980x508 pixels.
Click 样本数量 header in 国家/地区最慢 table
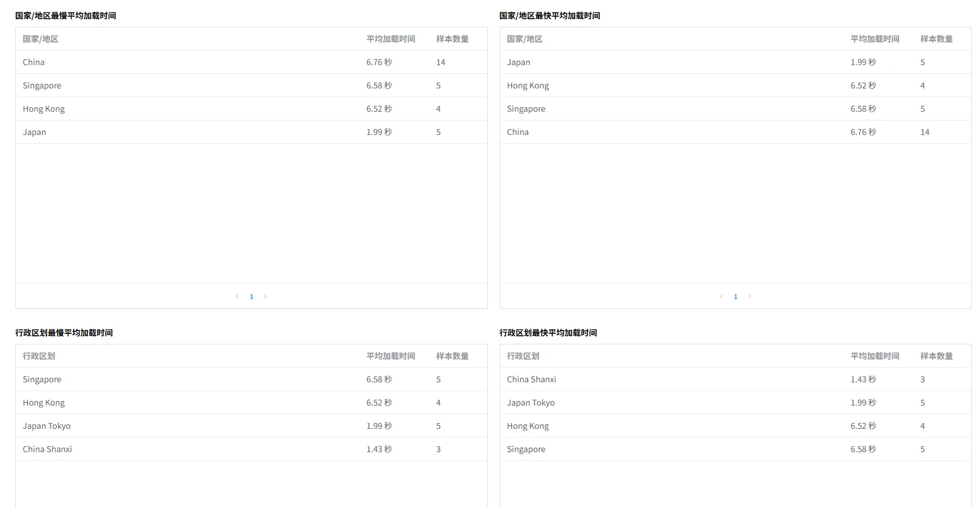click(x=452, y=39)
